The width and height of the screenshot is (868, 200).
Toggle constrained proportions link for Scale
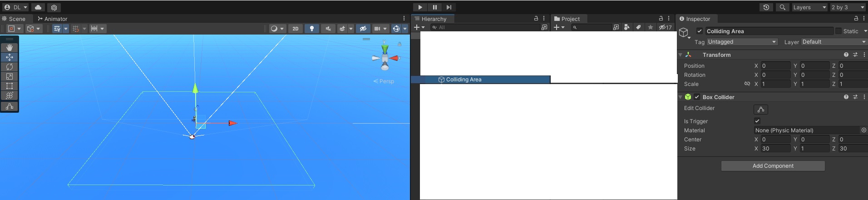(x=747, y=84)
